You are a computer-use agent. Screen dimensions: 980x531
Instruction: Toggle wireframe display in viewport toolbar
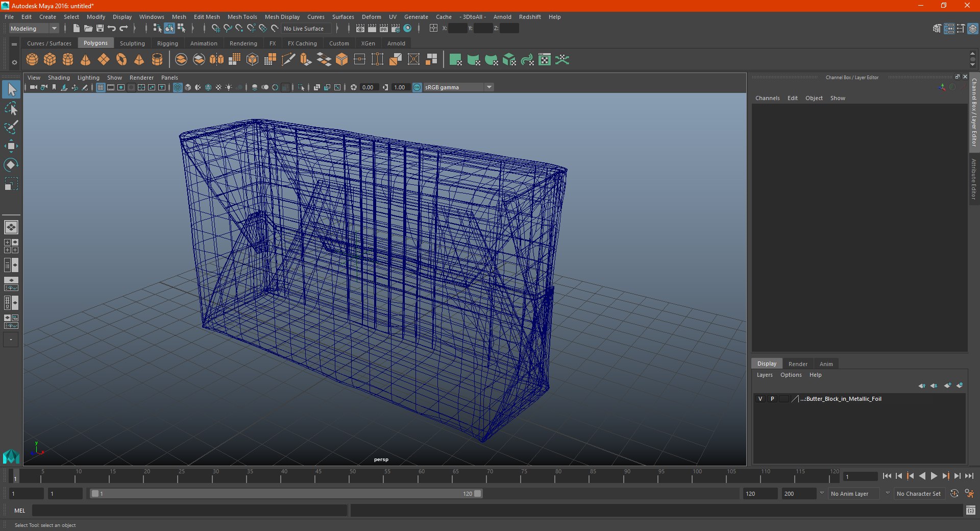(x=178, y=87)
